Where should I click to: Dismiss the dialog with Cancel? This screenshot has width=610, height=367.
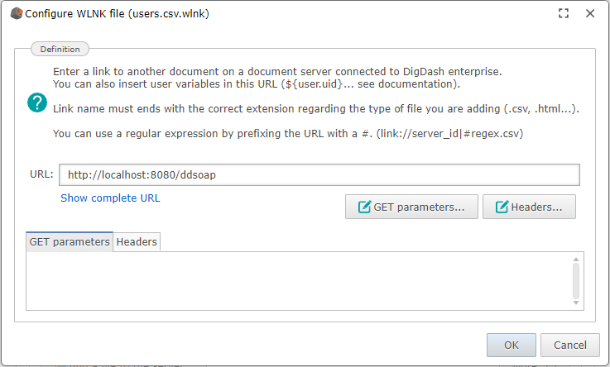[x=570, y=345]
